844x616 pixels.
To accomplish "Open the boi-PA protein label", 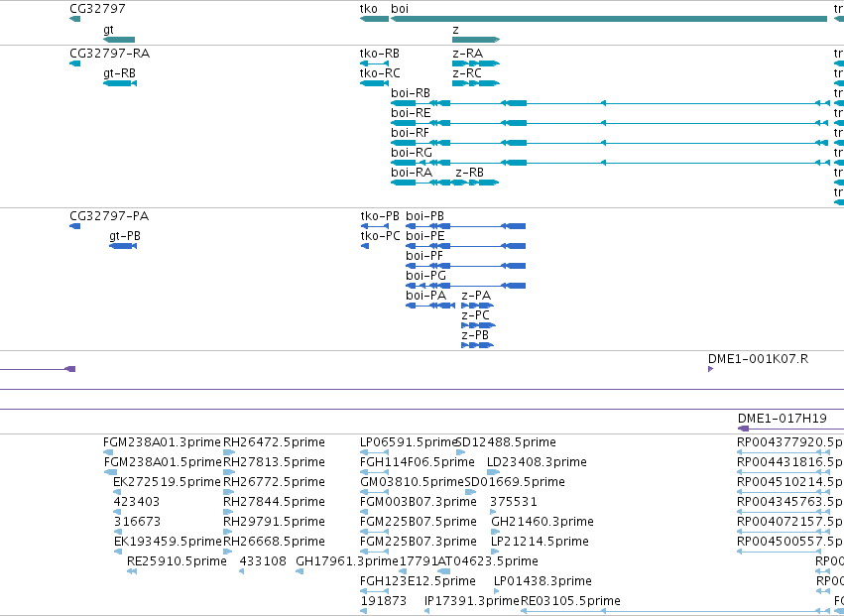I will pos(426,296).
